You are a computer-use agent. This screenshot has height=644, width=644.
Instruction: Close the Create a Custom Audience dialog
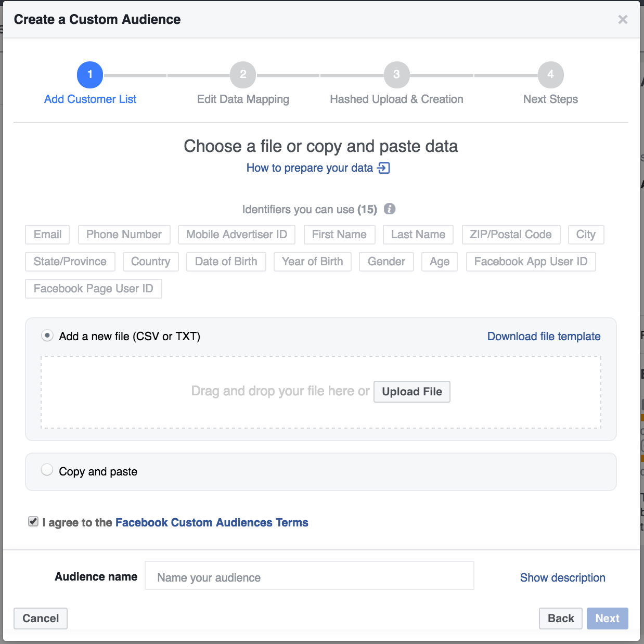[623, 20]
